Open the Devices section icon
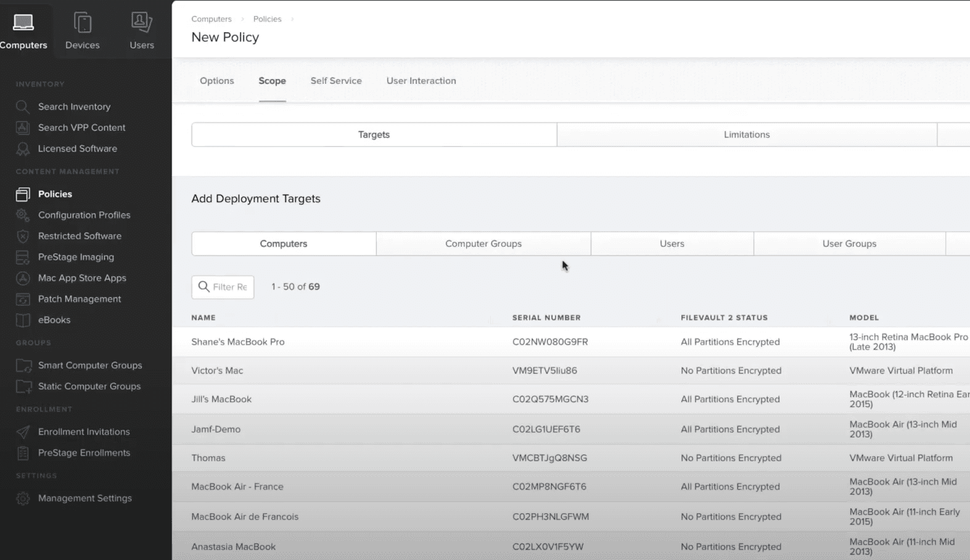970x560 pixels. (83, 23)
